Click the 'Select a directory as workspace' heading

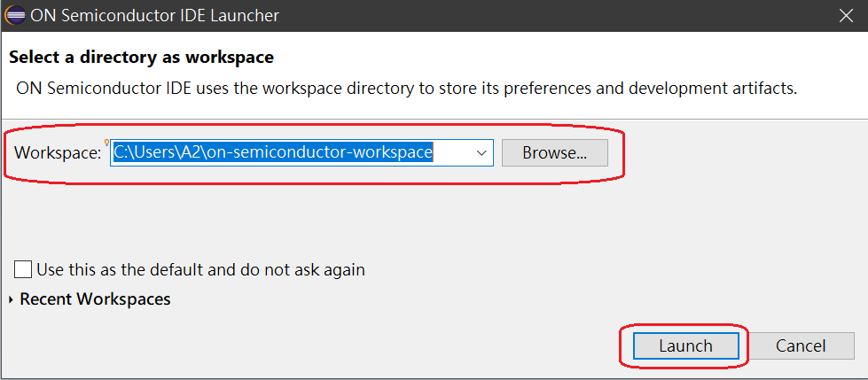click(141, 58)
